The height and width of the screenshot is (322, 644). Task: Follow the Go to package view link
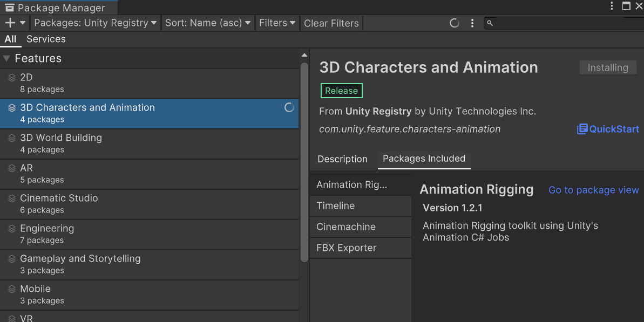pyautogui.click(x=593, y=190)
